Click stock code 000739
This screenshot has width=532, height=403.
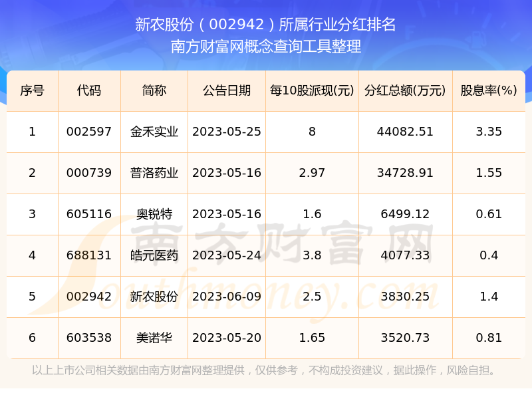(89, 173)
